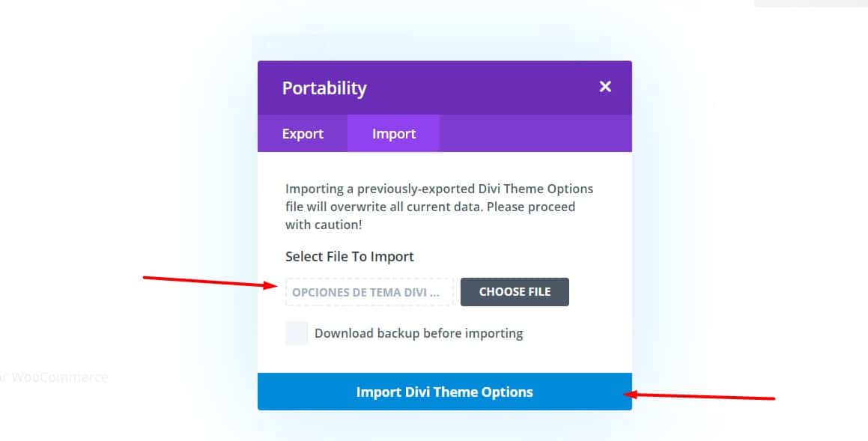Click the OPCIONES DE TEMA DIVI file field

369,292
